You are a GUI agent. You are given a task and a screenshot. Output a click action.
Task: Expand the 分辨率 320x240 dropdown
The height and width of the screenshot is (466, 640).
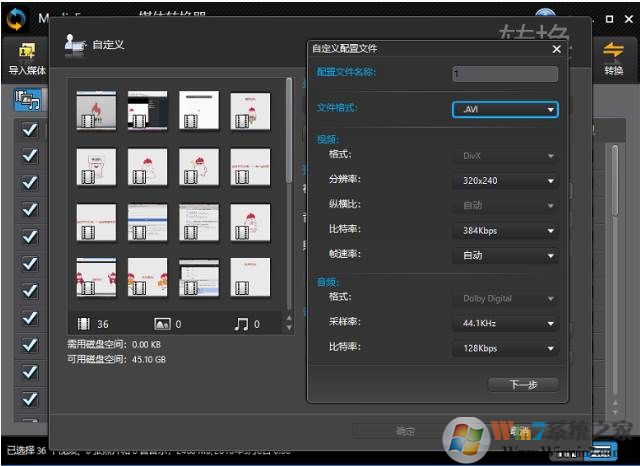[x=505, y=181]
